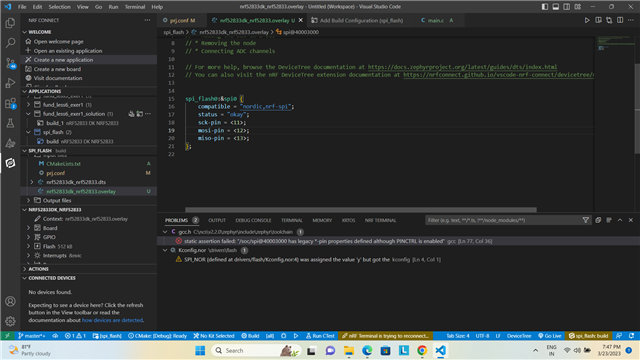Maximize the bottom panel size
Viewport: 640px width, 360px height.
pos(620,220)
